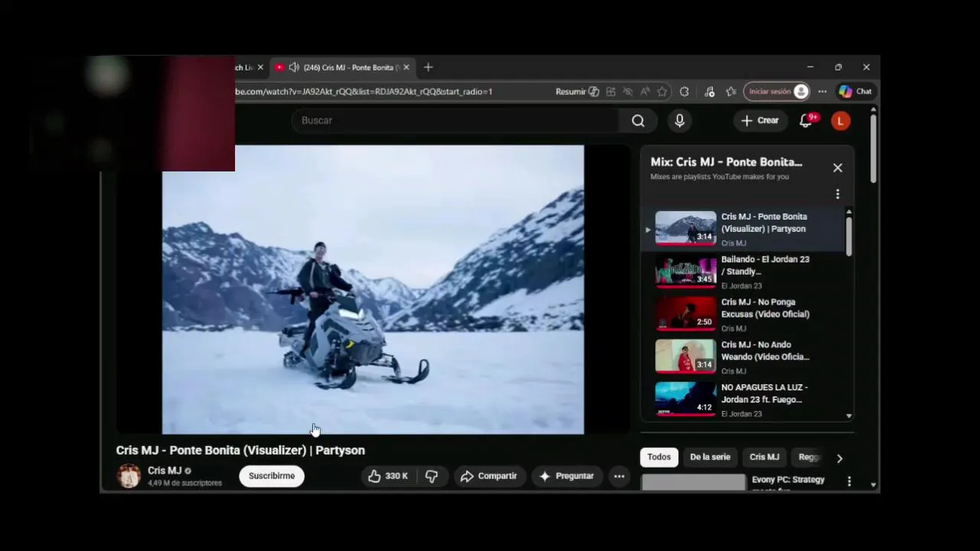980x551 pixels.
Task: Like the video with thumbs-up 330 K
Action: [388, 476]
